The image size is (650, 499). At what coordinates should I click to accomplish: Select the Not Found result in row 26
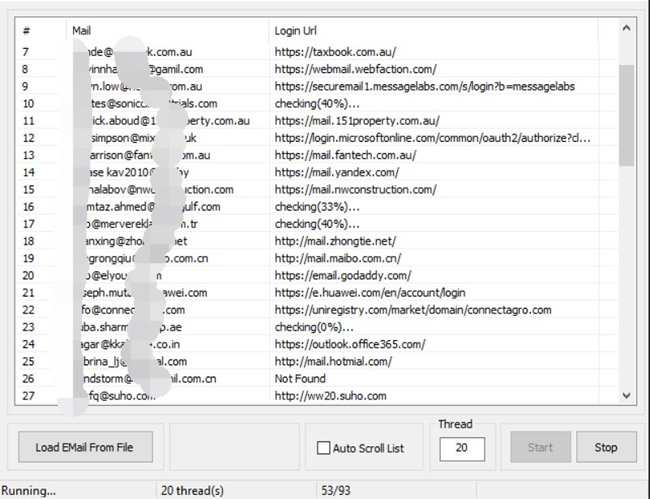point(300,379)
